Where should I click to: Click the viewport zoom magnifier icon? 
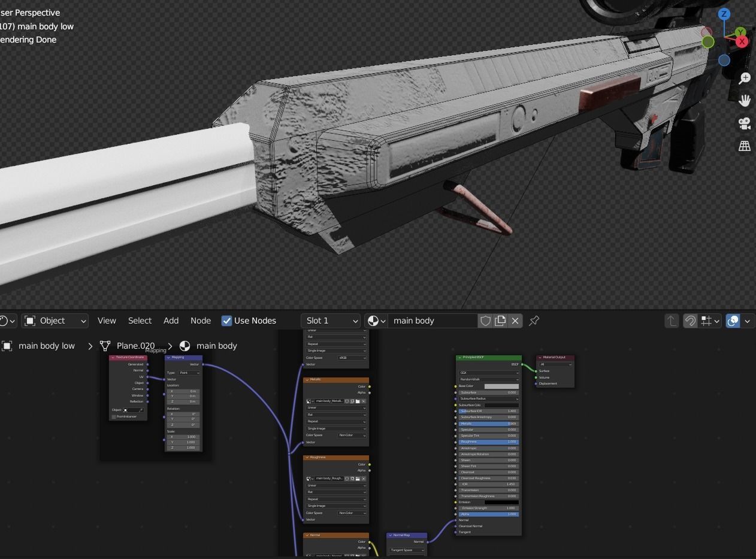tap(745, 78)
